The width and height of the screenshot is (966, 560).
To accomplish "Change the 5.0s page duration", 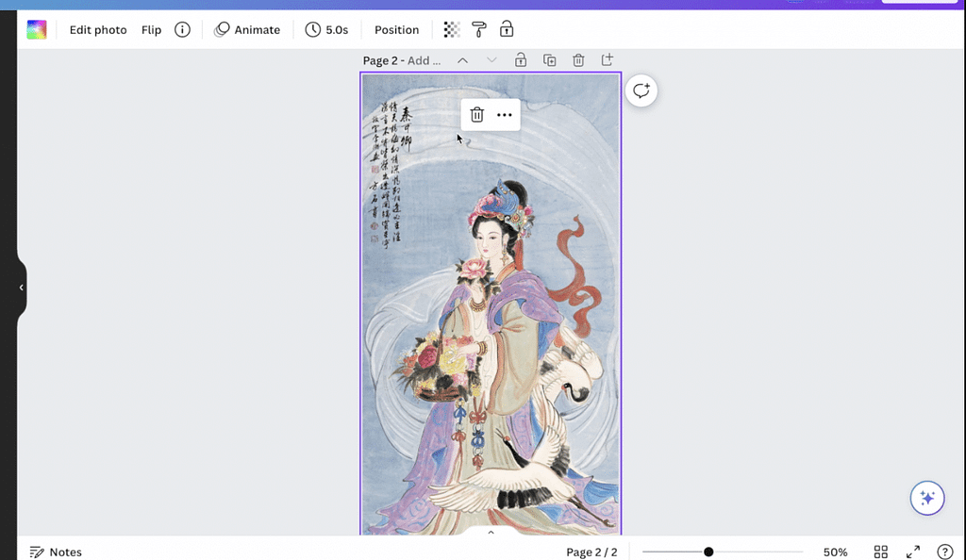I will [326, 29].
